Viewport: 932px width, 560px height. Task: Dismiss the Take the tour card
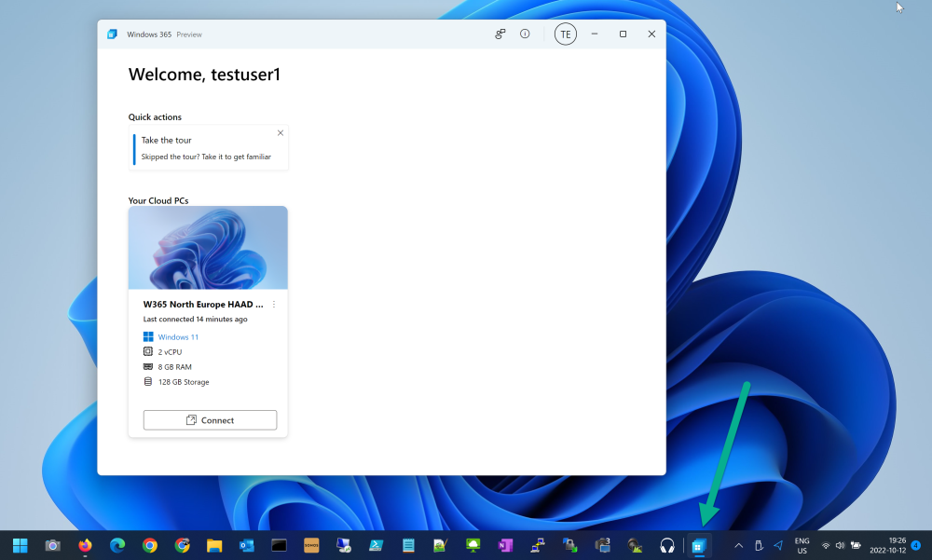coord(281,132)
